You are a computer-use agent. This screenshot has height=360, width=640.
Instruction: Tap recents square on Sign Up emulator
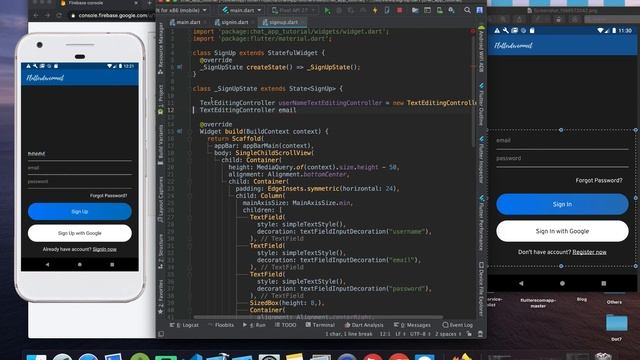(x=112, y=264)
